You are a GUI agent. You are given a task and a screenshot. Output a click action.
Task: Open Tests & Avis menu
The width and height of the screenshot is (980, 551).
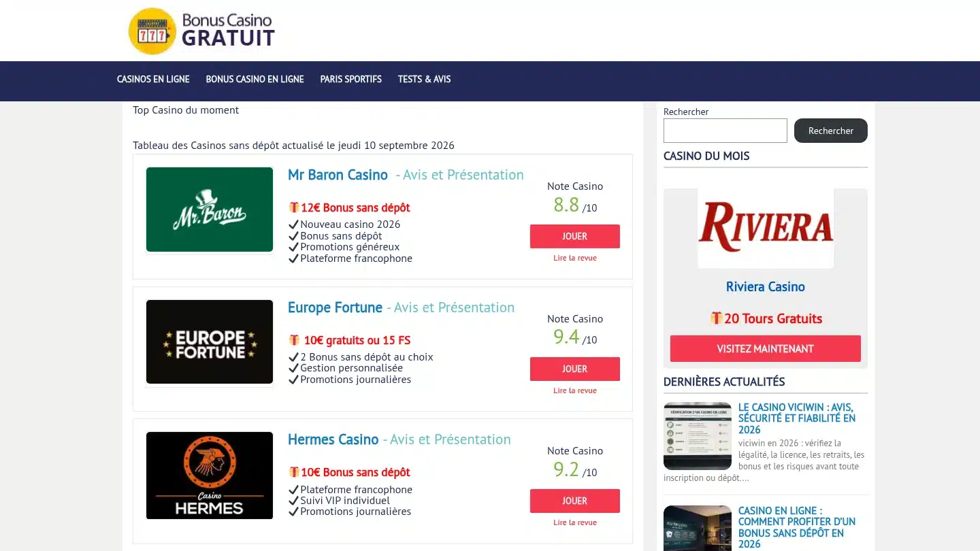424,79
